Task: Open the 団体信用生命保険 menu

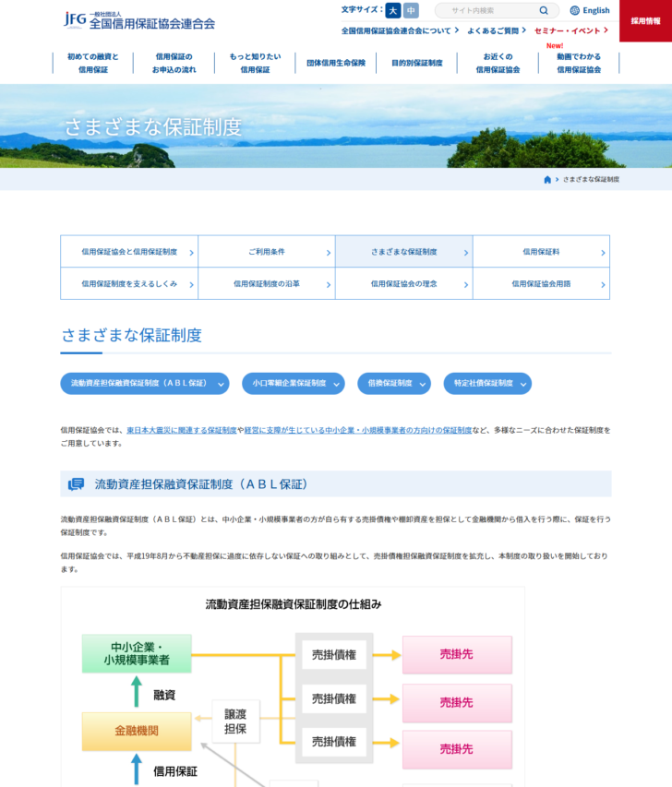Action: [335, 64]
